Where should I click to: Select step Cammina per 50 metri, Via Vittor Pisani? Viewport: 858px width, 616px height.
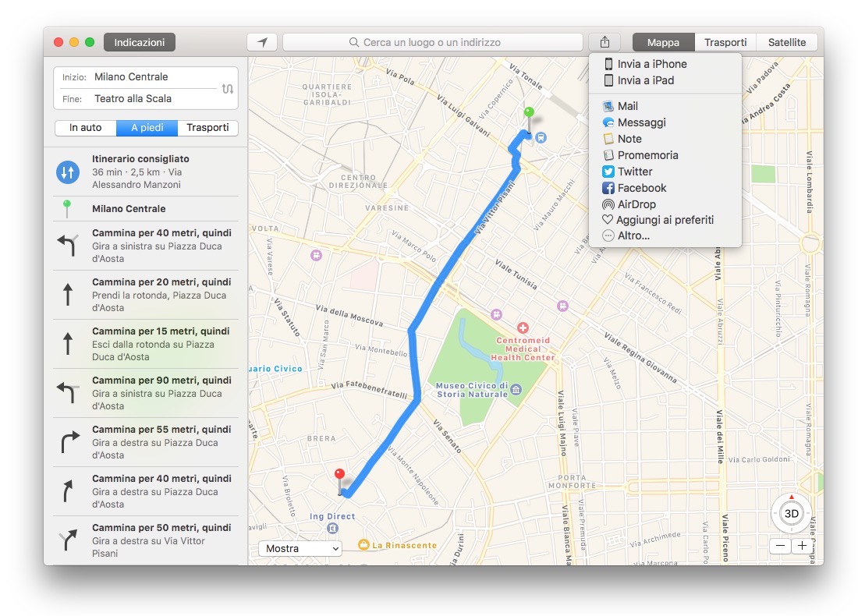146,540
